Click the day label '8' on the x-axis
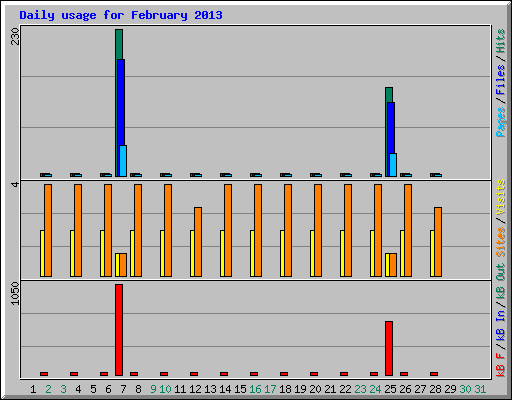The image size is (512, 400). 138,389
